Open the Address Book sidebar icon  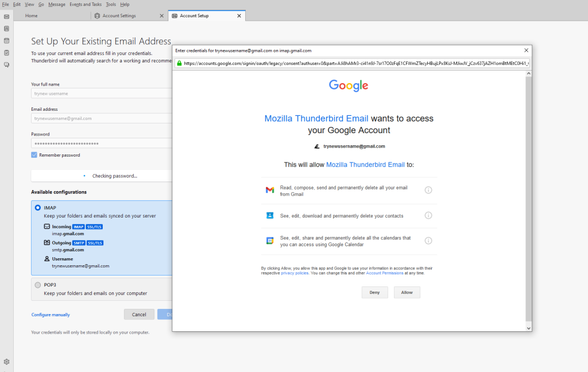[x=6, y=28]
